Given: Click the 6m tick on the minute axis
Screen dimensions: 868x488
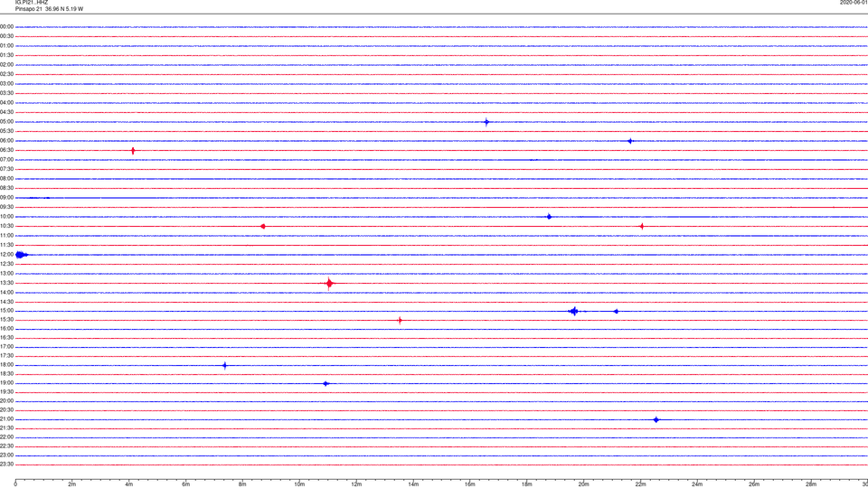Looking at the screenshot, I should (185, 484).
